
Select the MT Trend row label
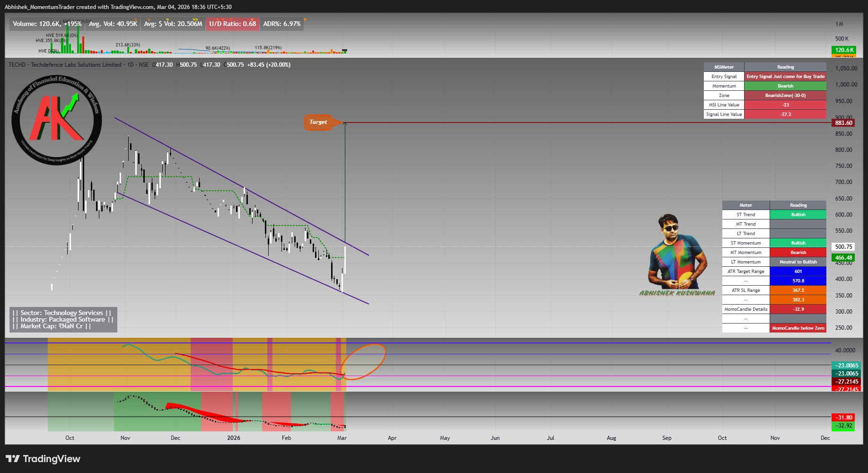coord(746,224)
